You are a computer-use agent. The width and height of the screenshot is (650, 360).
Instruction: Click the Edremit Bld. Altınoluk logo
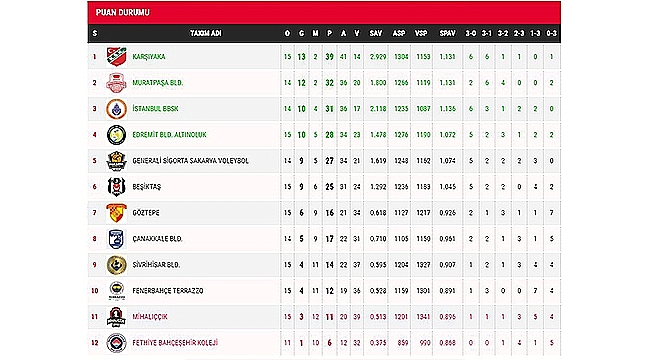click(116, 135)
